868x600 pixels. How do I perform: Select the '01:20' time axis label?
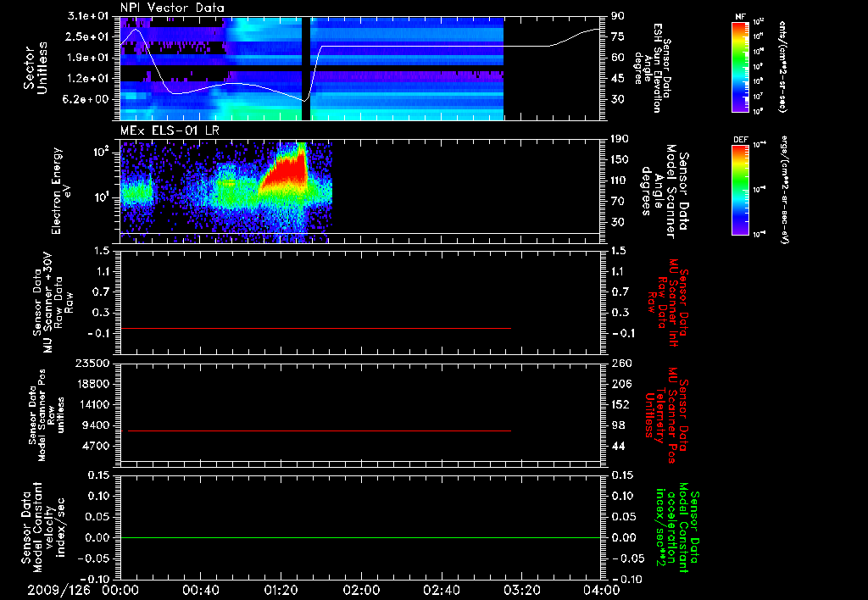(281, 590)
